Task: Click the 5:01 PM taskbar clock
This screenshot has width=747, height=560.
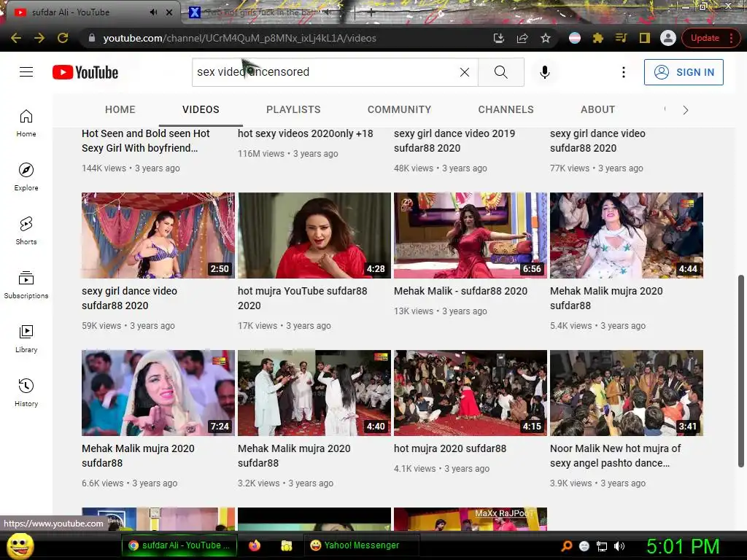Action: [x=683, y=546]
